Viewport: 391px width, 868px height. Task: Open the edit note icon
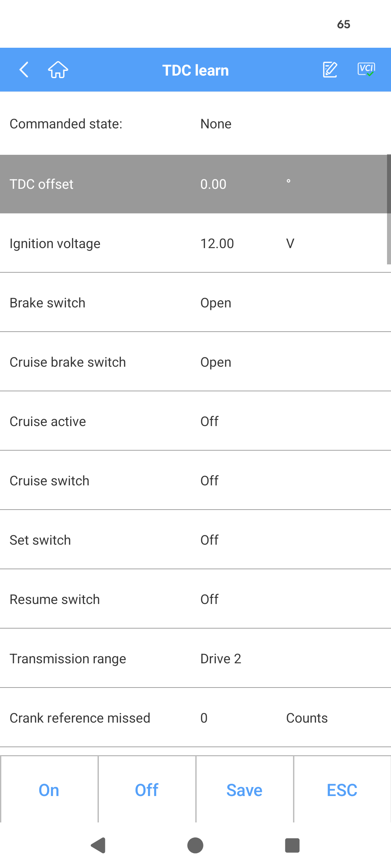(330, 70)
